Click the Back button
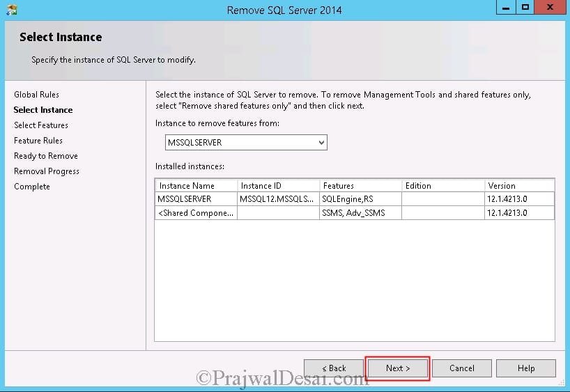The width and height of the screenshot is (570, 392). [x=334, y=368]
